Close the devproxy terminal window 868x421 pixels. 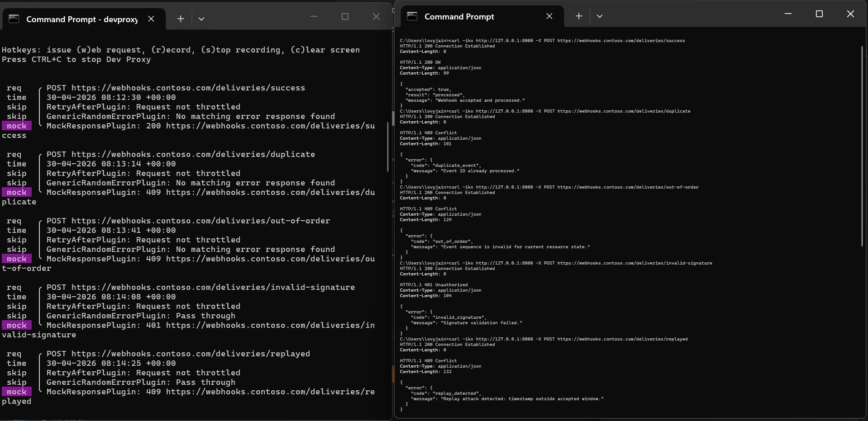(376, 17)
